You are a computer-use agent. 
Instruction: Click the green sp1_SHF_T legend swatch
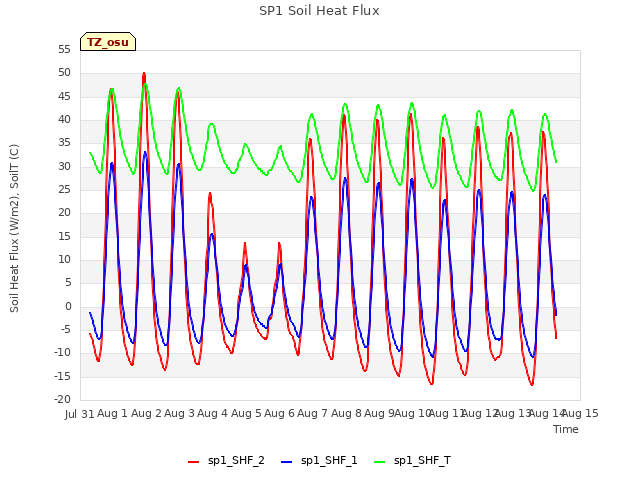(x=380, y=462)
